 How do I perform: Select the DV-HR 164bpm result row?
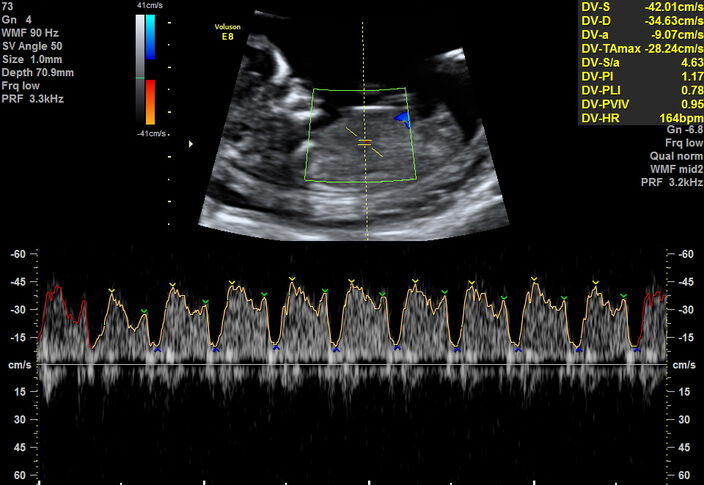click(x=642, y=118)
